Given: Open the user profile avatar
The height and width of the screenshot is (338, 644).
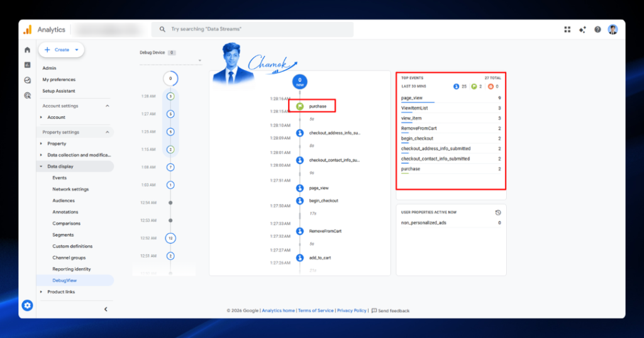Looking at the screenshot, I should tap(613, 30).
